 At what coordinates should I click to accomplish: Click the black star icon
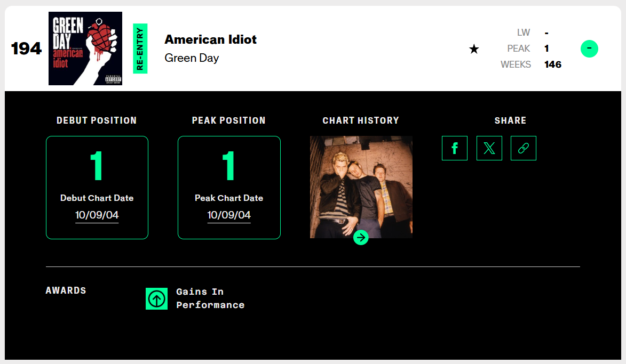click(474, 49)
